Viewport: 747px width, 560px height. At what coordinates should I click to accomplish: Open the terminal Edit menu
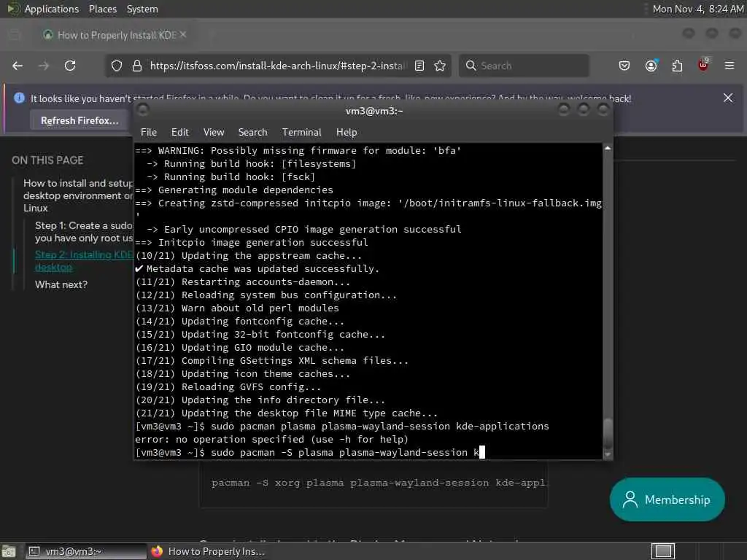(x=180, y=133)
